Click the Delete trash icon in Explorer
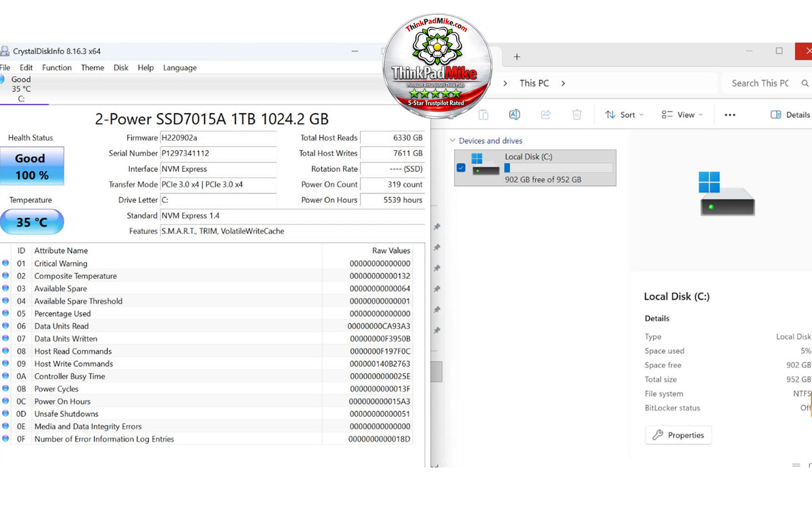812x510 pixels. (x=577, y=115)
